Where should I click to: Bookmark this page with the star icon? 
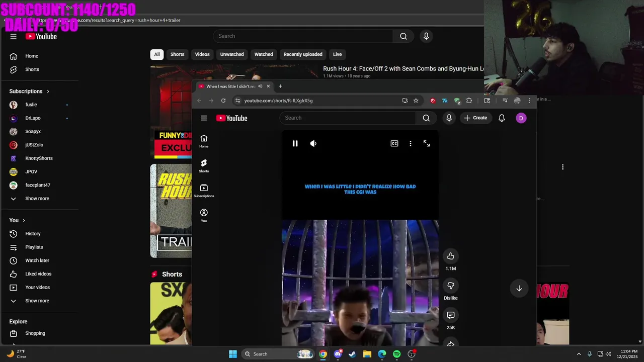click(x=416, y=101)
